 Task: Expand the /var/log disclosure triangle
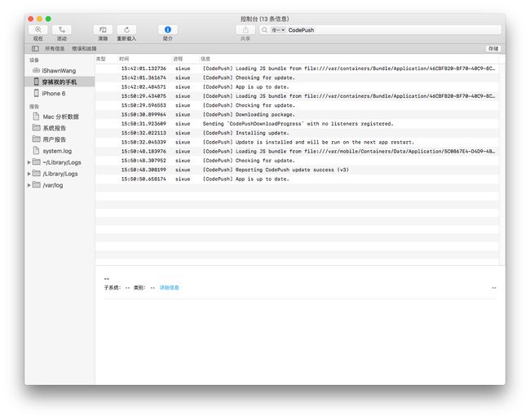coord(29,185)
